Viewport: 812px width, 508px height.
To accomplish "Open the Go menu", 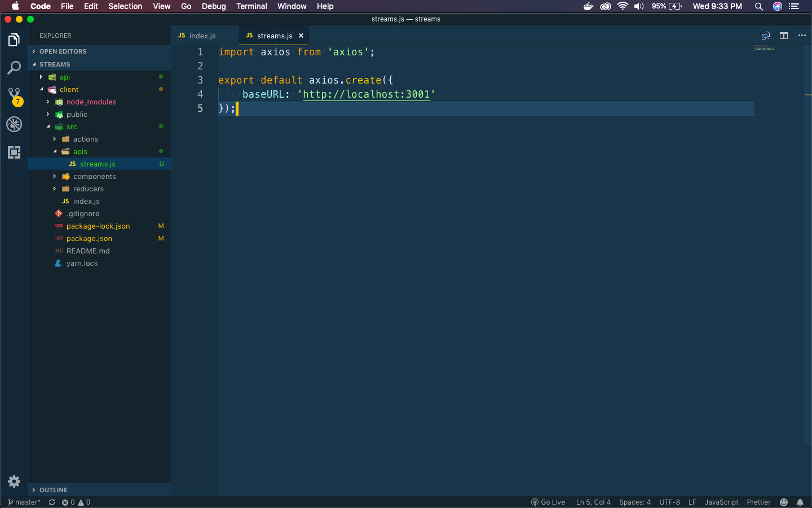I will click(186, 6).
